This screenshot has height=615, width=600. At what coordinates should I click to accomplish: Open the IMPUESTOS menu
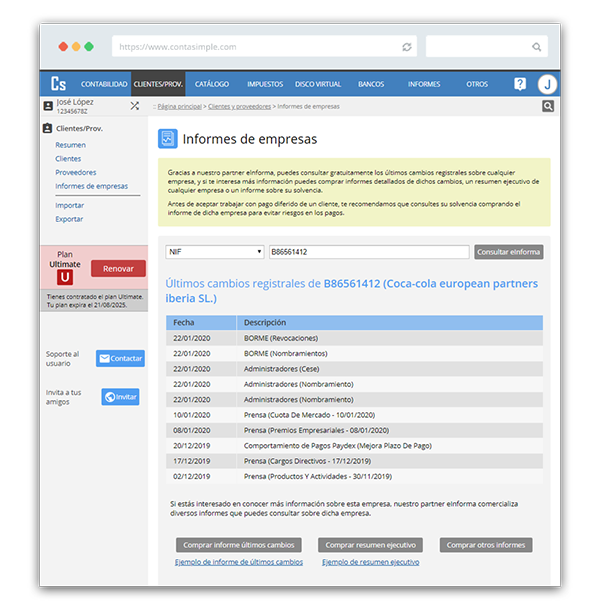265,84
